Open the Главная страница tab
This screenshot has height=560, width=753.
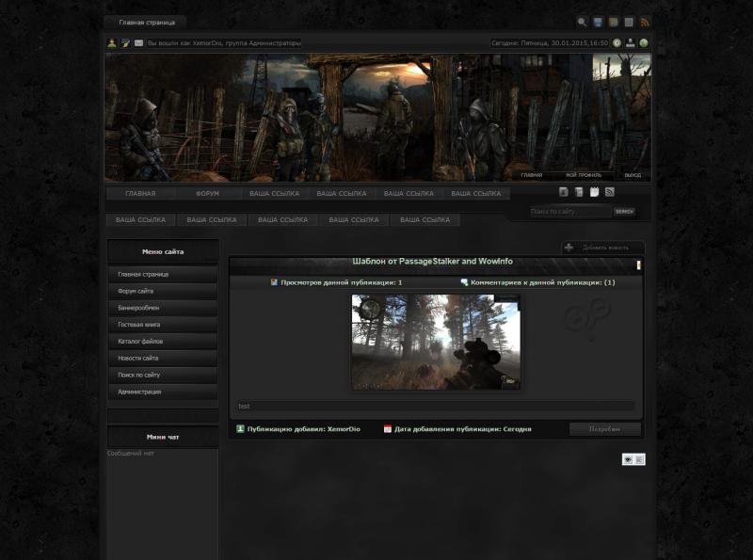click(x=146, y=22)
